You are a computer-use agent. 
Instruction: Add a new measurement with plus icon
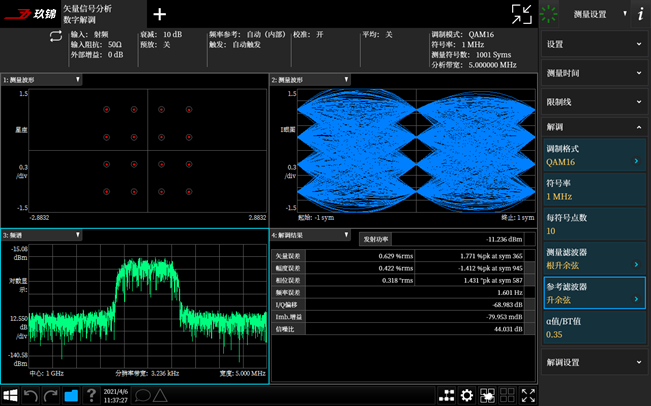[159, 15]
